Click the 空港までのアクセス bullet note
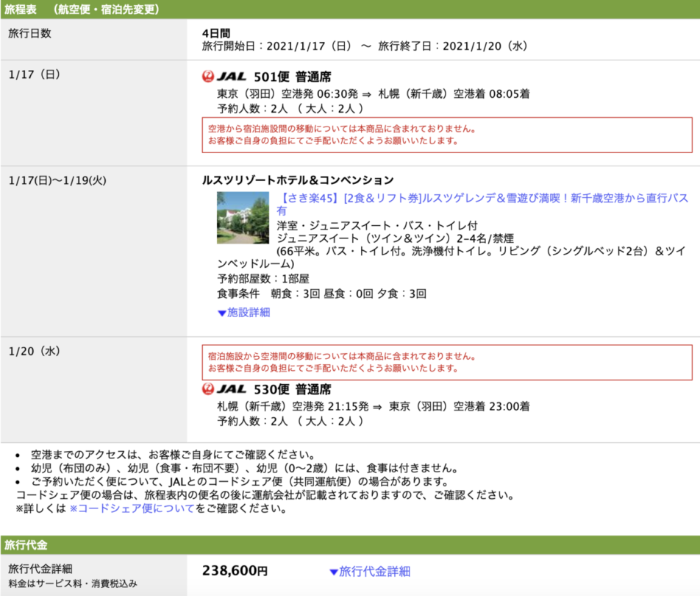Image resolution: width=700 pixels, height=596 pixels. (x=173, y=455)
